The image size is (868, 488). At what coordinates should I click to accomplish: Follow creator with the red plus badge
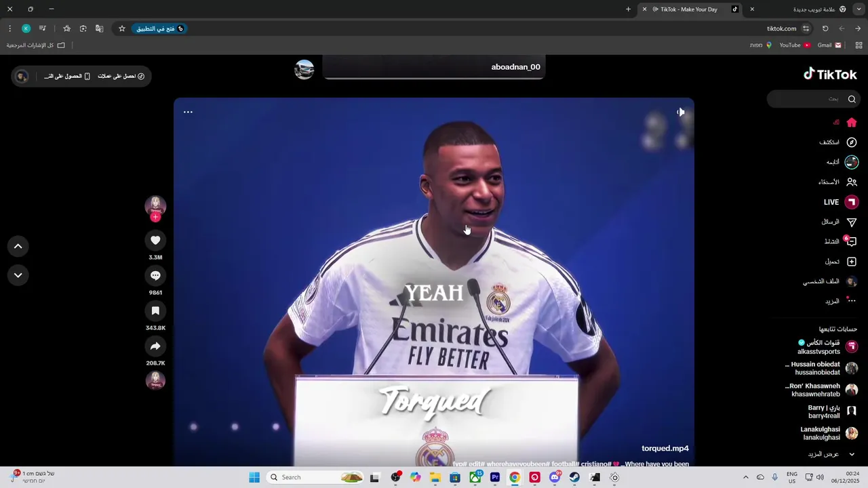155,217
